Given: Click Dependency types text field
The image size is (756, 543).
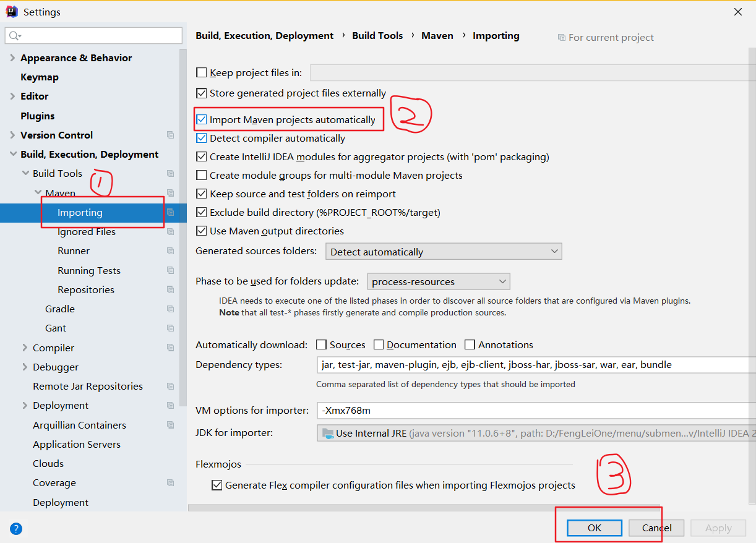Looking at the screenshot, I should 536,365.
